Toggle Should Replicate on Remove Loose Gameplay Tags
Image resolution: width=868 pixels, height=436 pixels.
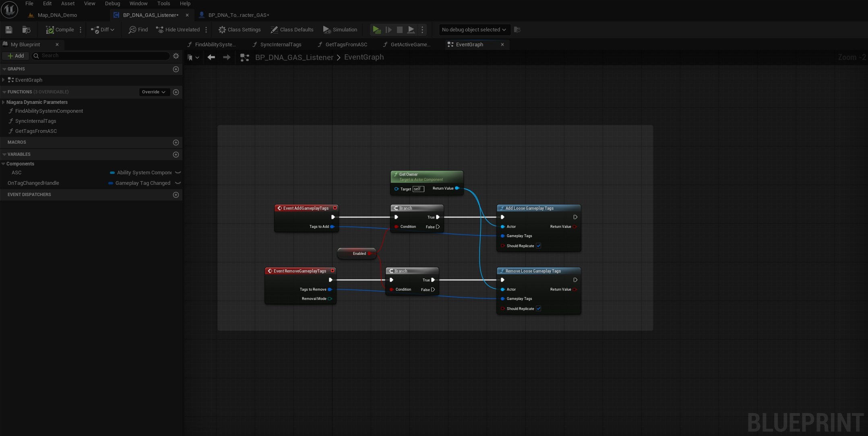(538, 309)
